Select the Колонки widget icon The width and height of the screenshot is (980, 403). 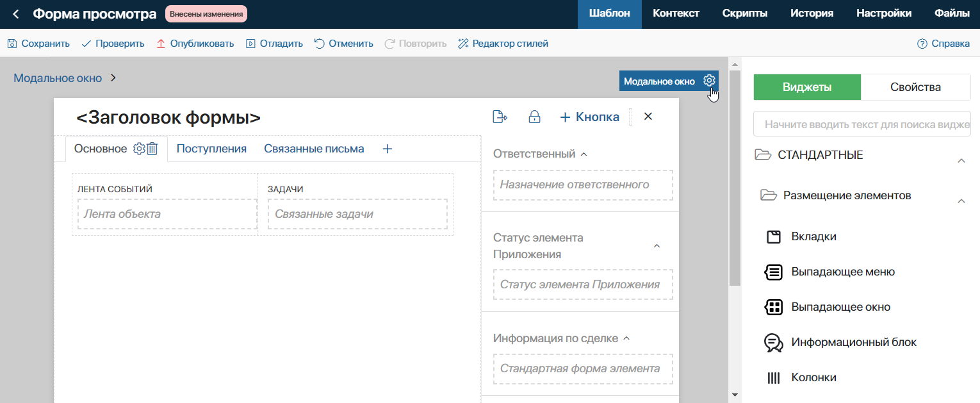coord(774,378)
